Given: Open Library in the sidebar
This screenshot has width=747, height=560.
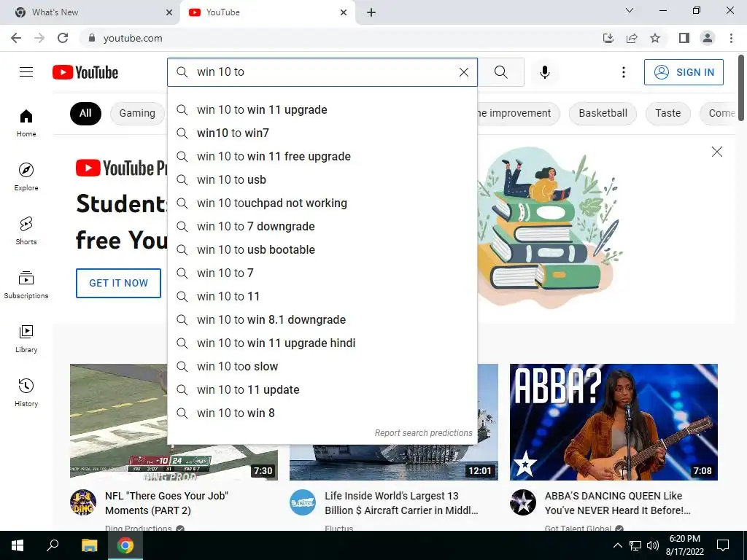Looking at the screenshot, I should pos(26,338).
